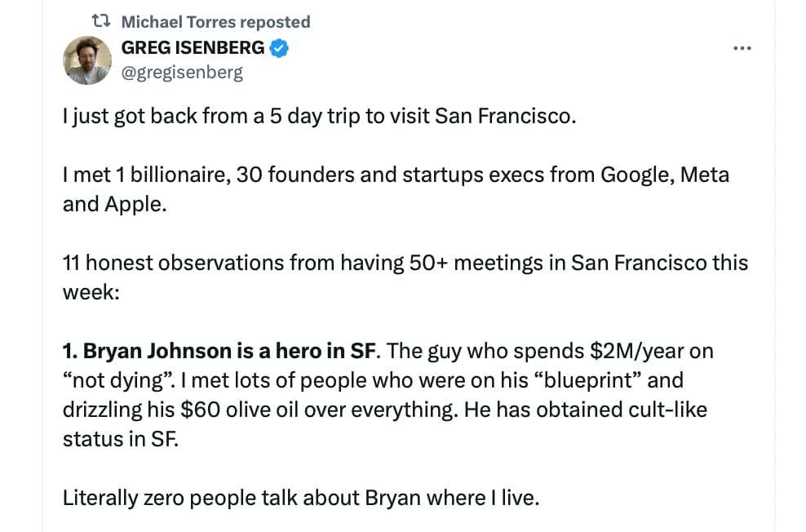Click the repost arrows icon above the tweet
The width and height of the screenshot is (806, 532).
101,21
